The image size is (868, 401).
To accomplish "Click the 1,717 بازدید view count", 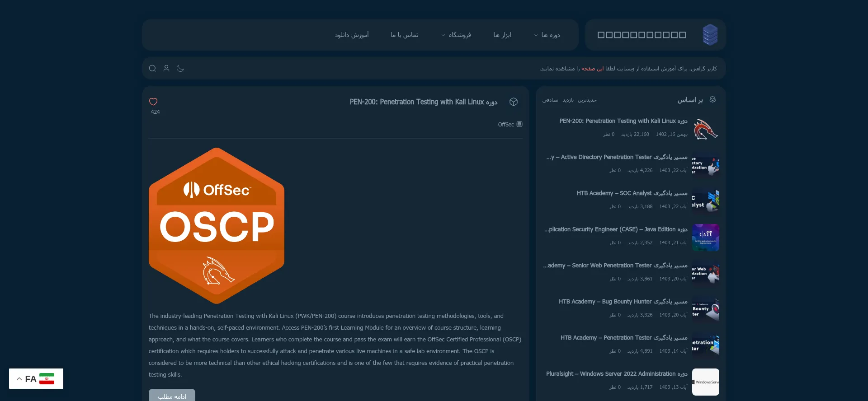I will coord(640,387).
